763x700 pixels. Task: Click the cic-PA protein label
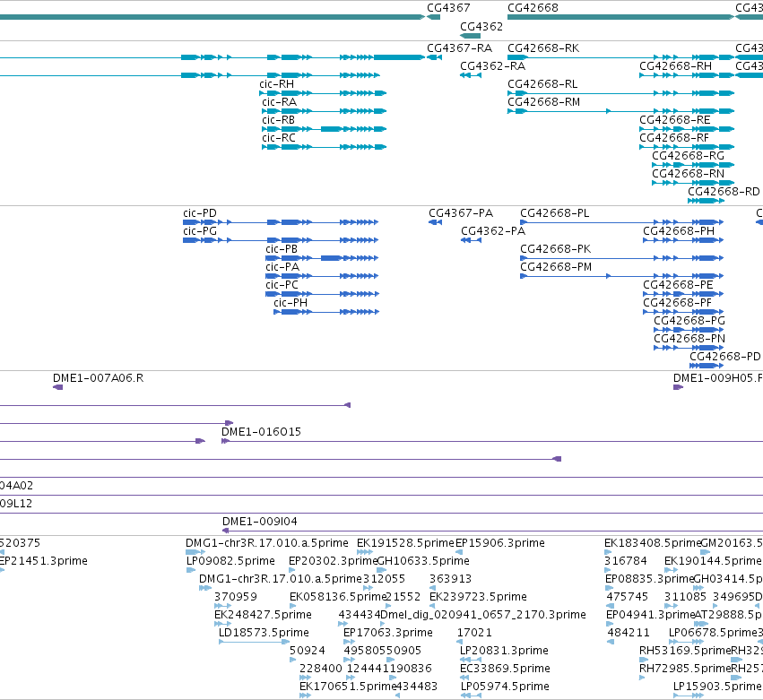pos(282,267)
